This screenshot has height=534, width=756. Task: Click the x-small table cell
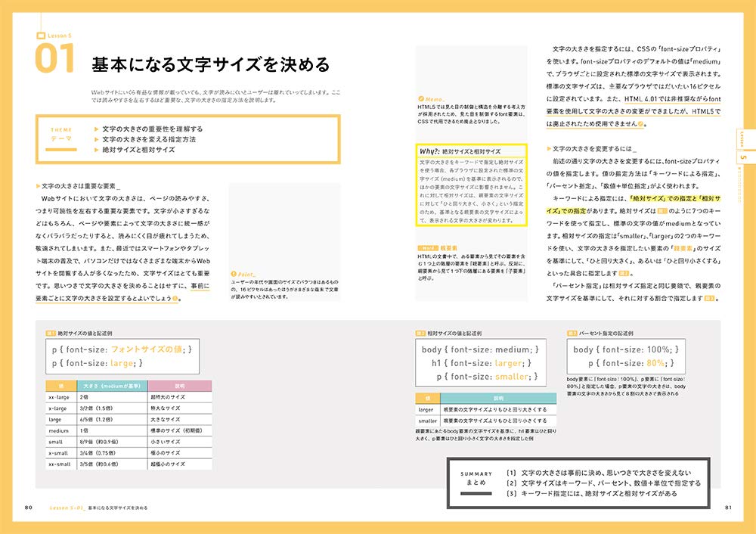click(x=61, y=453)
